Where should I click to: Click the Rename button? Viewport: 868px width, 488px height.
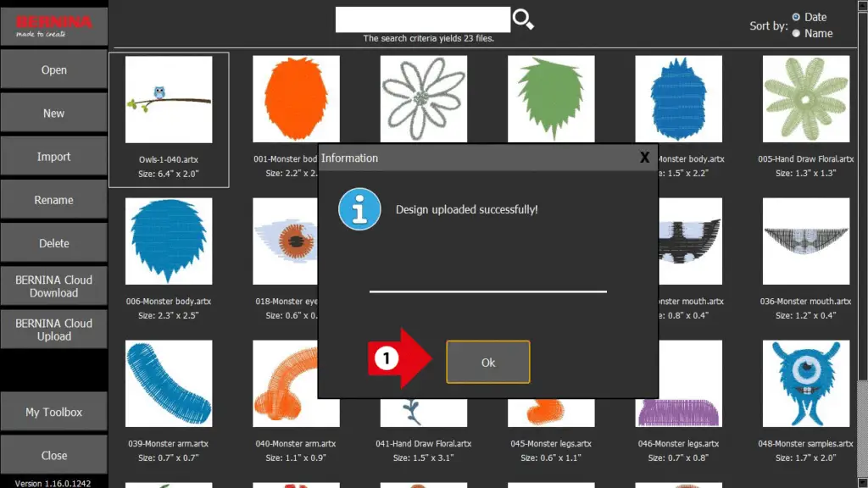(54, 200)
